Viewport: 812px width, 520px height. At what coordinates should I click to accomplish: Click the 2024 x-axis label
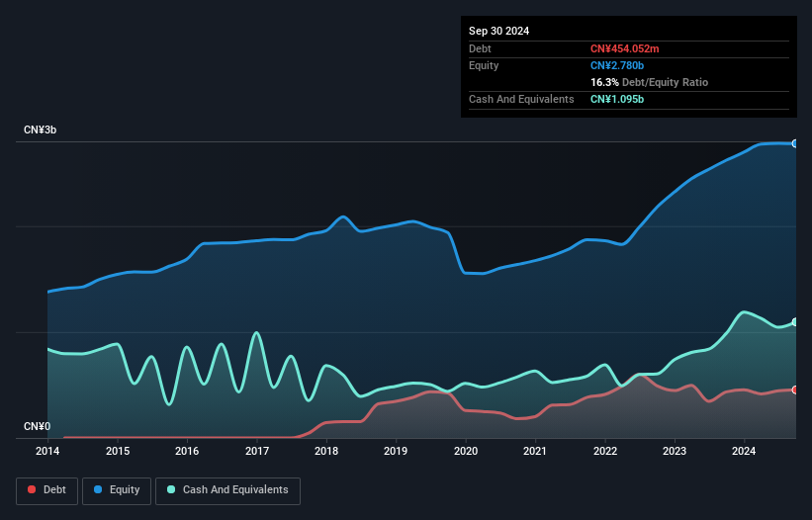coord(744,451)
